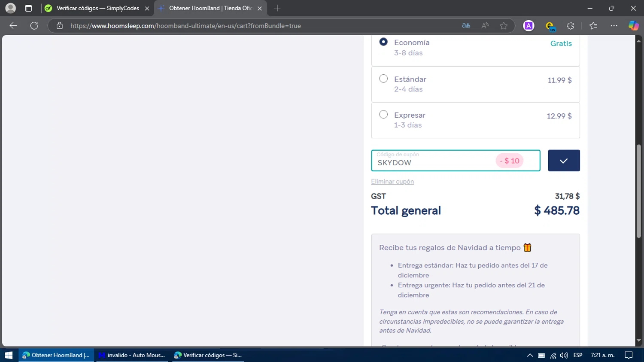644x362 pixels.
Task: Open Verificar códigos taskbar window
Action: point(208,355)
